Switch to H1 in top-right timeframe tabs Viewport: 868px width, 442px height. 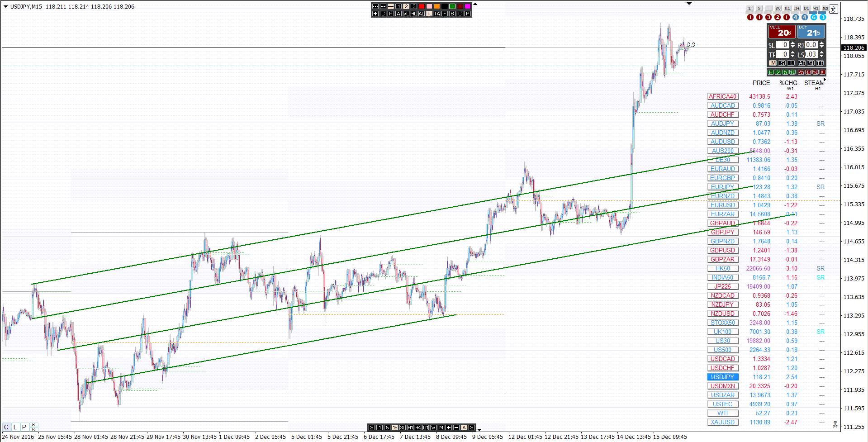pyautogui.click(x=787, y=8)
